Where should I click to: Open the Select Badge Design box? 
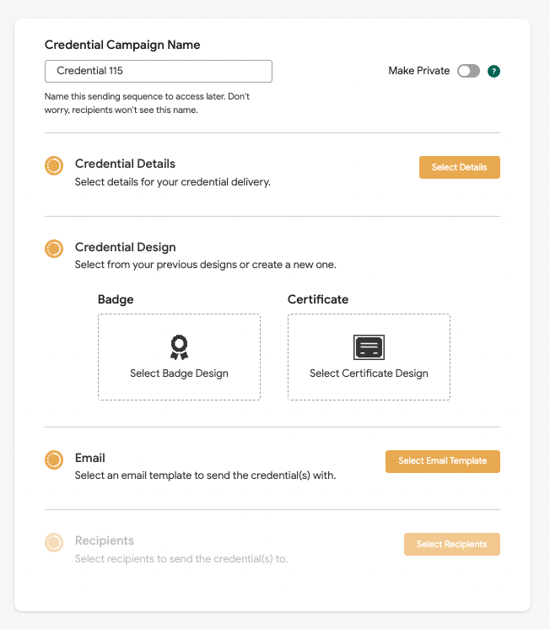179,357
